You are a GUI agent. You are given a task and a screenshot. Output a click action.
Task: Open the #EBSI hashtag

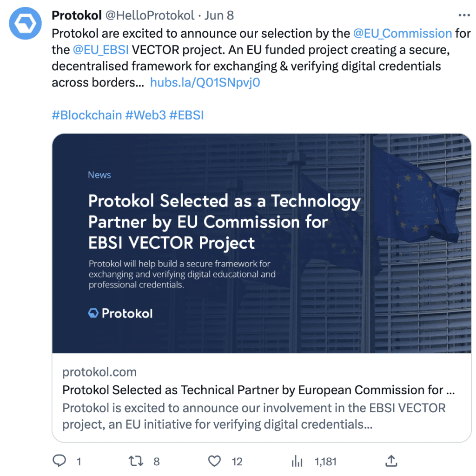(186, 115)
